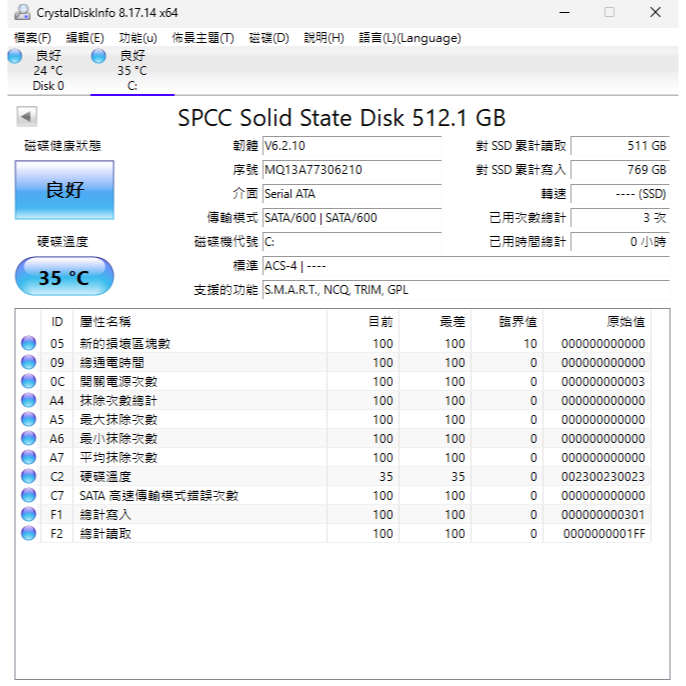Click the firmware field V6.2.10
686x686 pixels.
click(352, 146)
